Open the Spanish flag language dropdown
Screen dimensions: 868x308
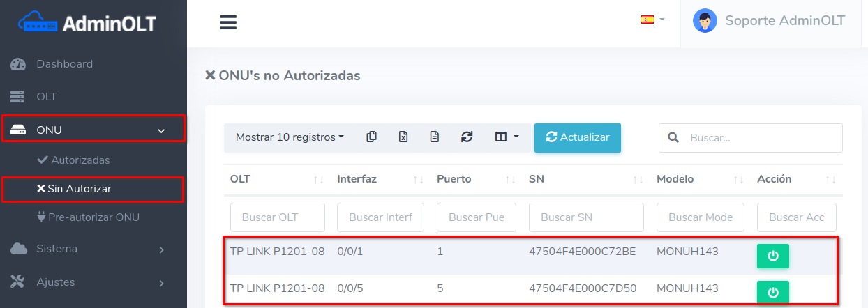652,20
